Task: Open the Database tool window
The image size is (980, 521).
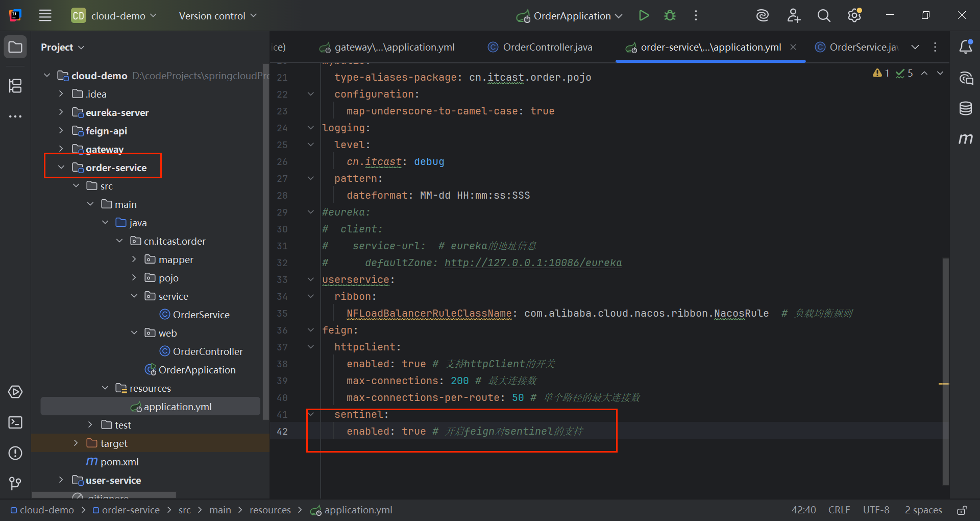Action: click(x=966, y=108)
